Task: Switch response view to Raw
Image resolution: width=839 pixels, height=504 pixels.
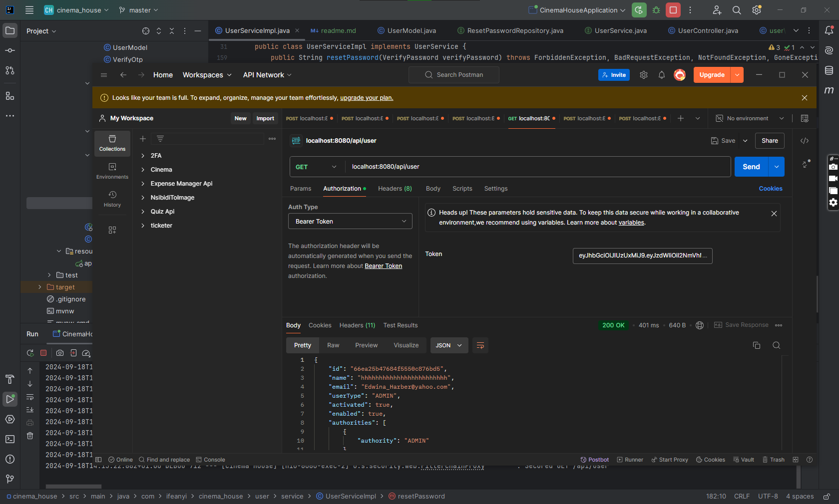Action: point(333,345)
